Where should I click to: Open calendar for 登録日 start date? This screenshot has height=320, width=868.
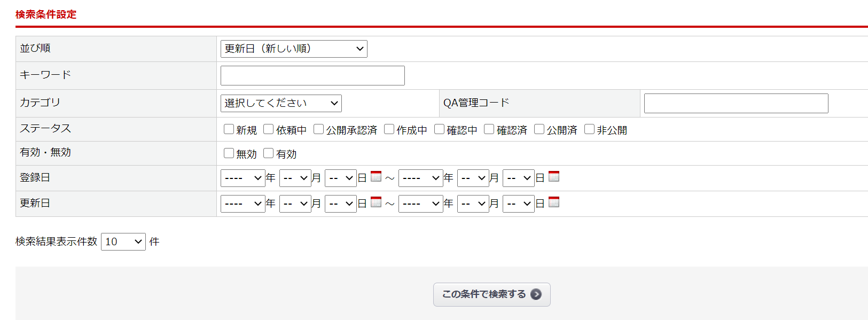click(x=376, y=176)
